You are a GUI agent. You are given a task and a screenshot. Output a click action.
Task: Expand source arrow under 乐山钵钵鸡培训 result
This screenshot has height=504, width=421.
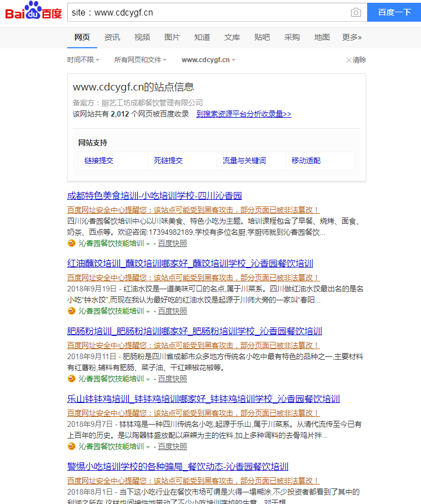click(148, 447)
